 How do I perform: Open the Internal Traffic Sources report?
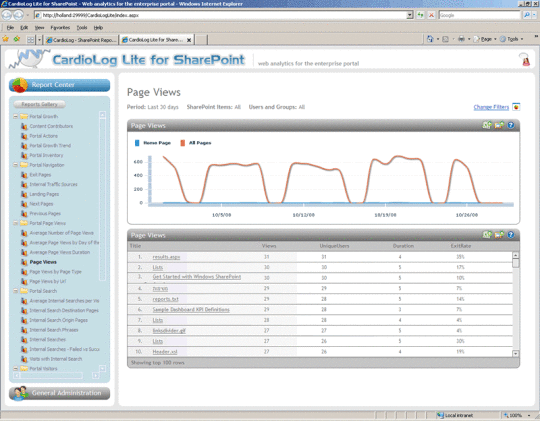pyautogui.click(x=53, y=184)
